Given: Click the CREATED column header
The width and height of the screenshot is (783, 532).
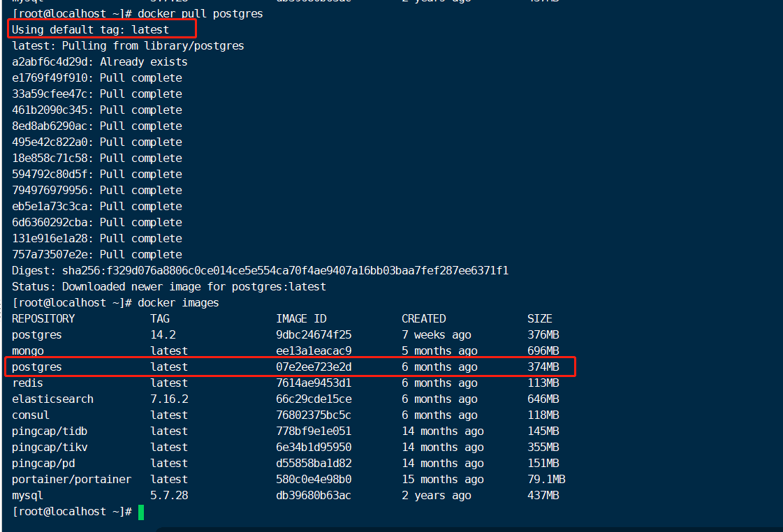Looking at the screenshot, I should coord(424,319).
